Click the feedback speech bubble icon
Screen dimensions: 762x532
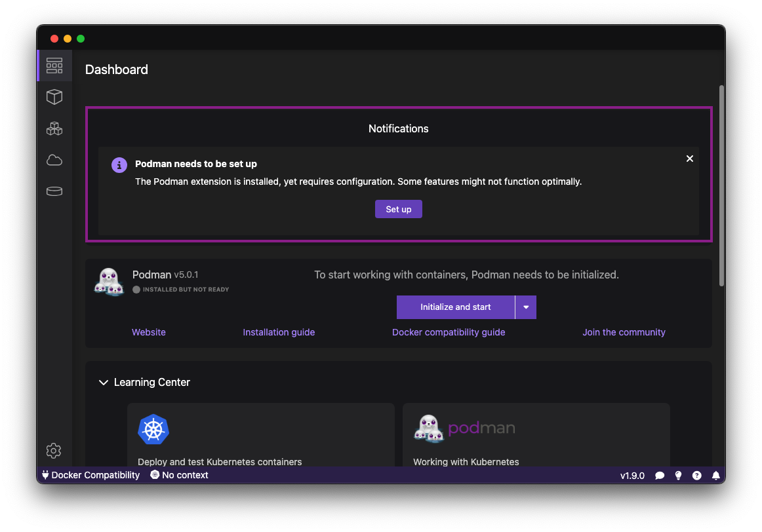(660, 476)
